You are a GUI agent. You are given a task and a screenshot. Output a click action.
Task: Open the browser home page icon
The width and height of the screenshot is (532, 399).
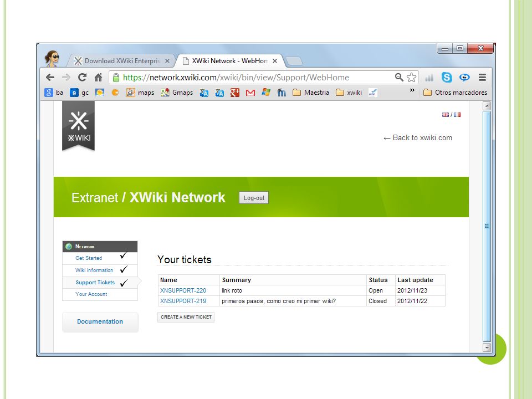99,78
